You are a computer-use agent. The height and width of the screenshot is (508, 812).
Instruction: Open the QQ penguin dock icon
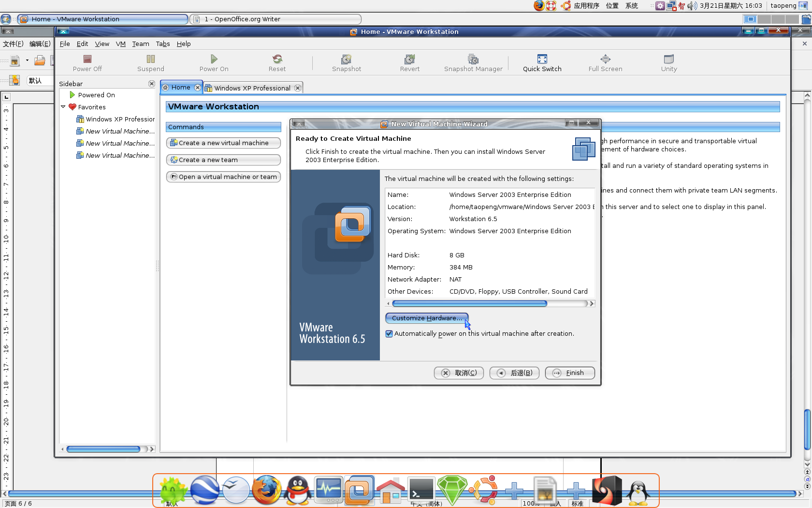click(298, 491)
